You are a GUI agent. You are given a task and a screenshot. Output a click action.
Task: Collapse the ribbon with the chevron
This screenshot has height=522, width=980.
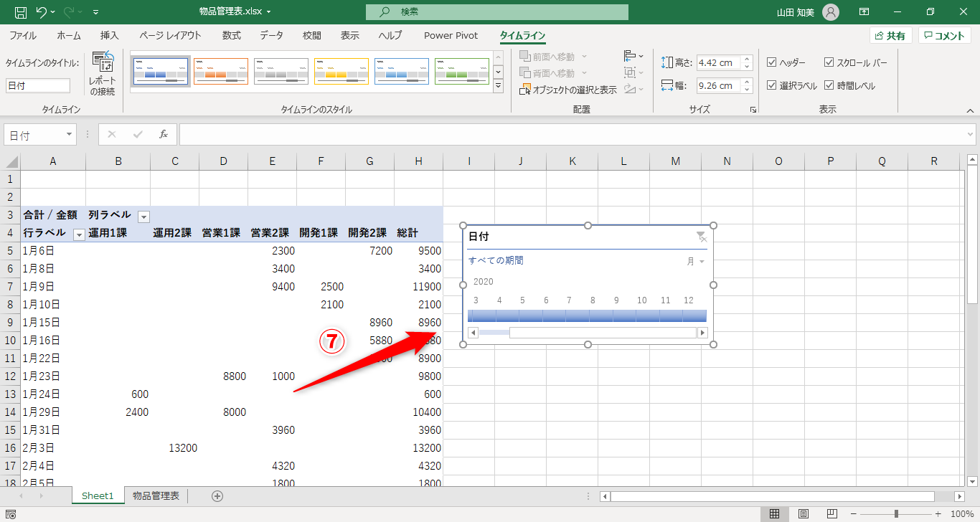pos(970,110)
